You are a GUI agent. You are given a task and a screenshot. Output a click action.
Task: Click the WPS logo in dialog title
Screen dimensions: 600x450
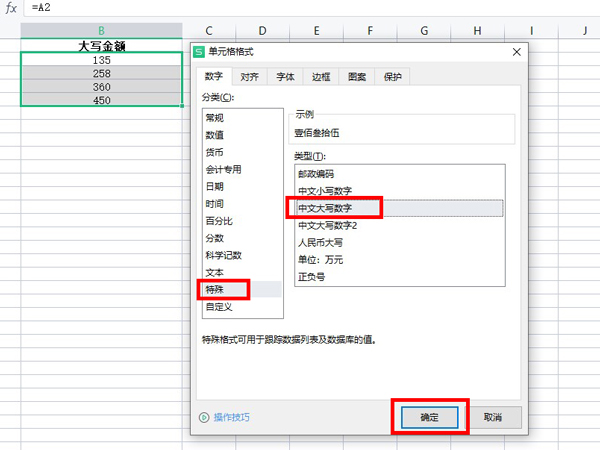(x=199, y=52)
